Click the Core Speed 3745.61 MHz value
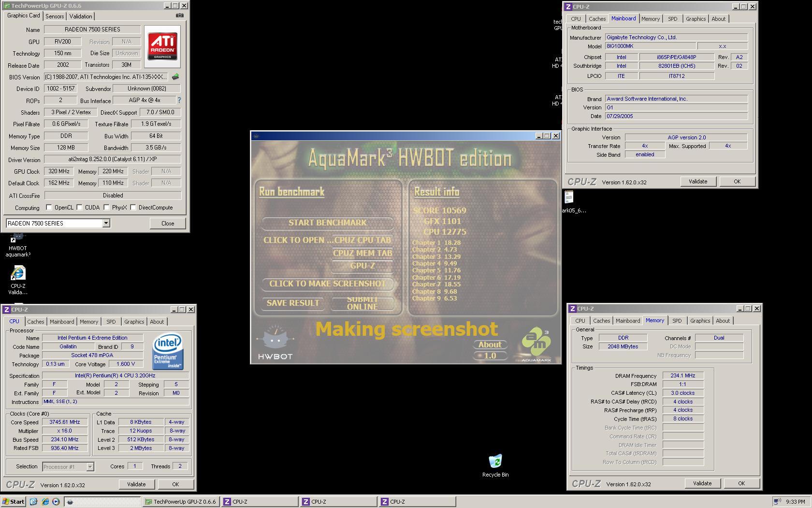 [x=65, y=422]
